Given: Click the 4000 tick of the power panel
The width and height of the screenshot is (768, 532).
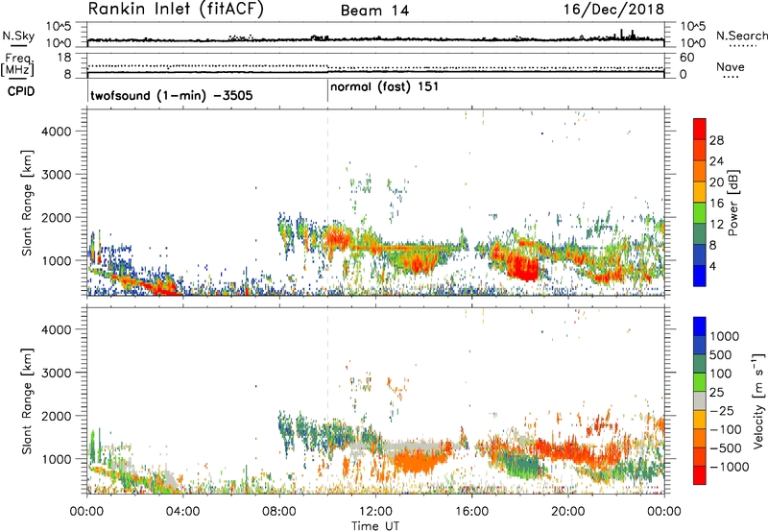Looking at the screenshot, I should click(x=56, y=132).
